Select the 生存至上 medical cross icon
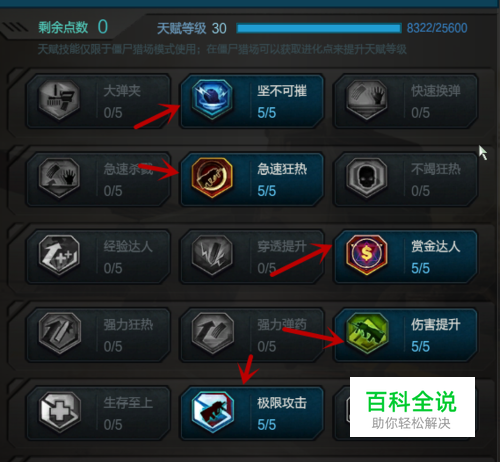This screenshot has height=462, width=500. coord(59,411)
